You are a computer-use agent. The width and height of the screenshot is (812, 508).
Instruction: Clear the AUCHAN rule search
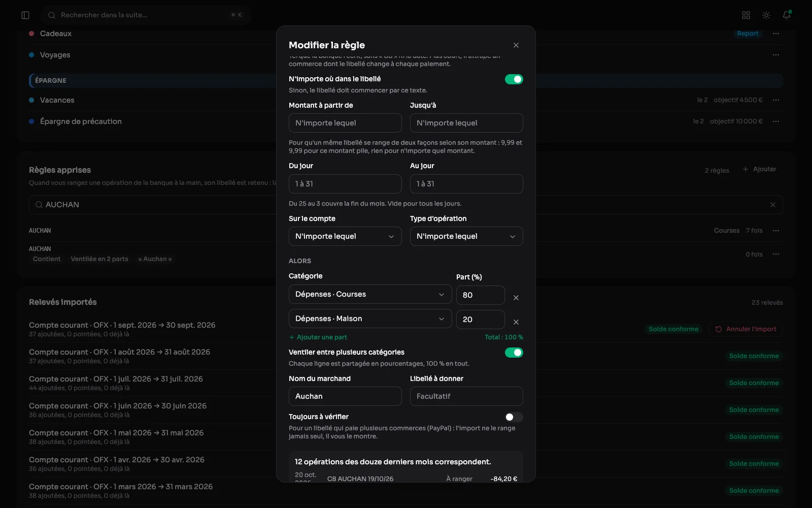click(x=773, y=205)
